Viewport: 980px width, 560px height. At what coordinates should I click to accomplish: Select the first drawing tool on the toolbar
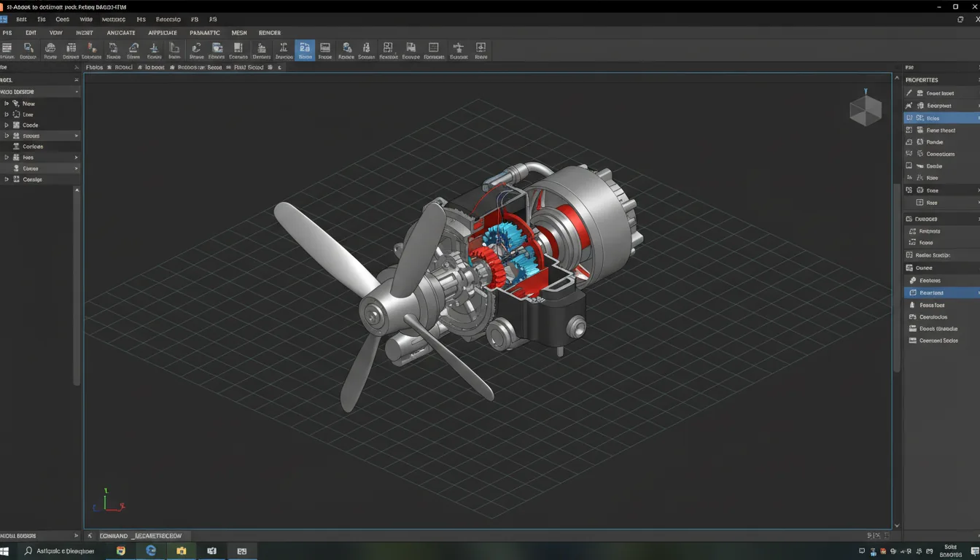tap(7, 50)
